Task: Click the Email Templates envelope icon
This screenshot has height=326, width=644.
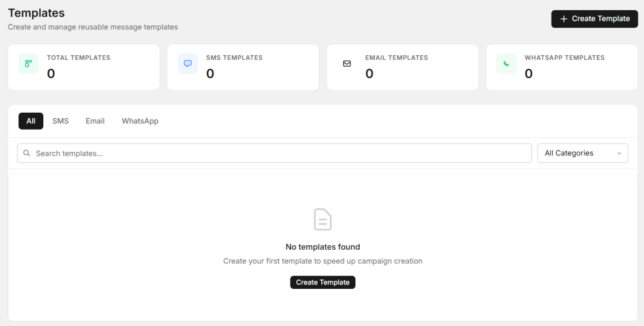Action: coord(347,64)
